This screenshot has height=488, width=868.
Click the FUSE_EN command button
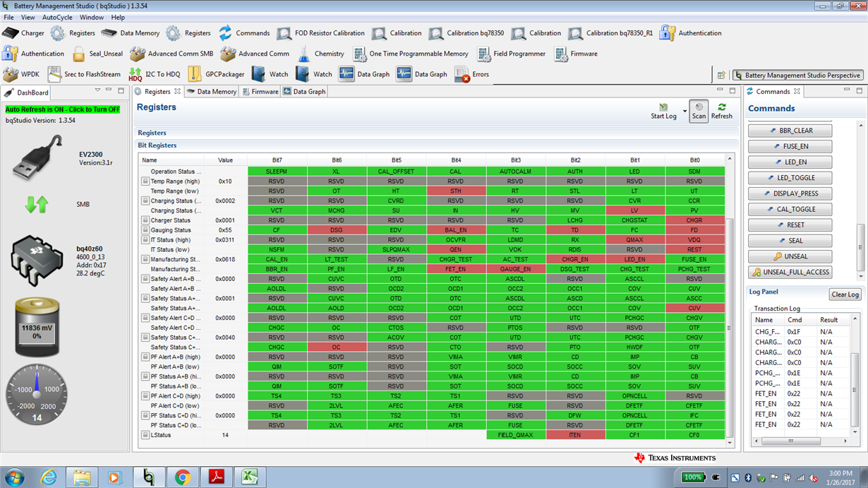pyautogui.click(x=790, y=146)
